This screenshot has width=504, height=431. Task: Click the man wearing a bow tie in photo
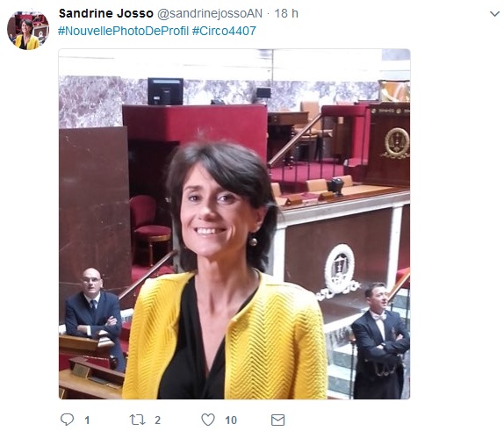click(380, 341)
